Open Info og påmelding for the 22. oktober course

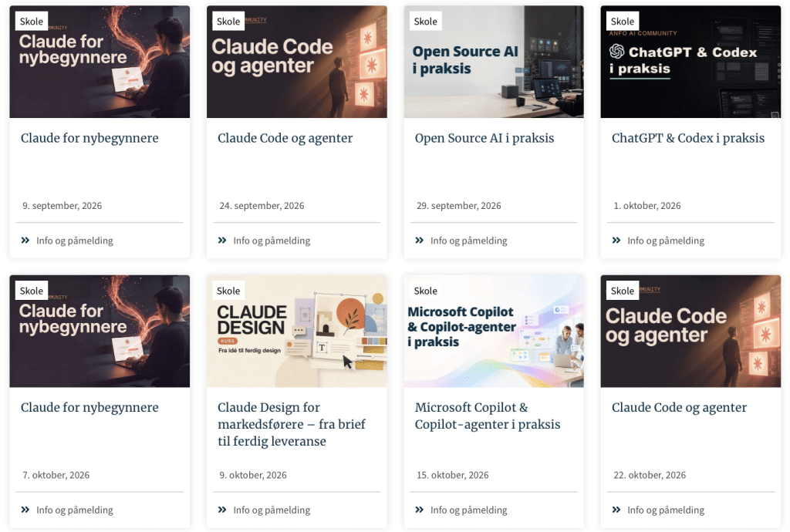click(x=666, y=510)
